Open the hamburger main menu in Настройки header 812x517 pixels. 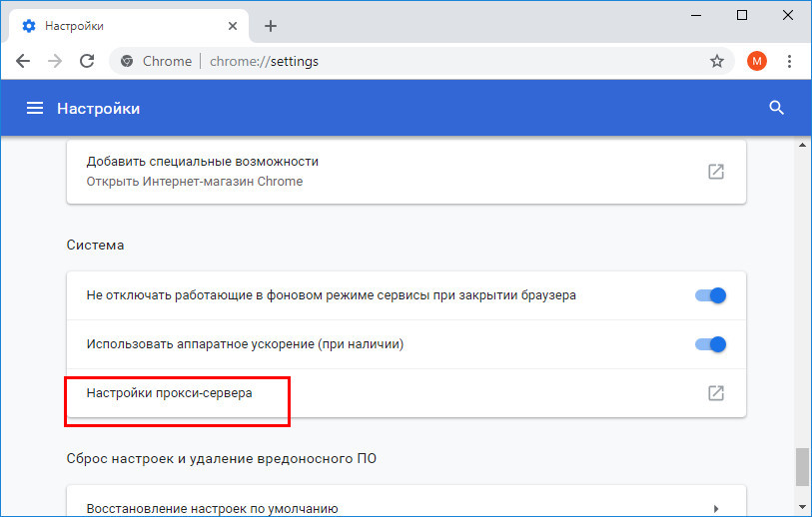pyautogui.click(x=35, y=108)
